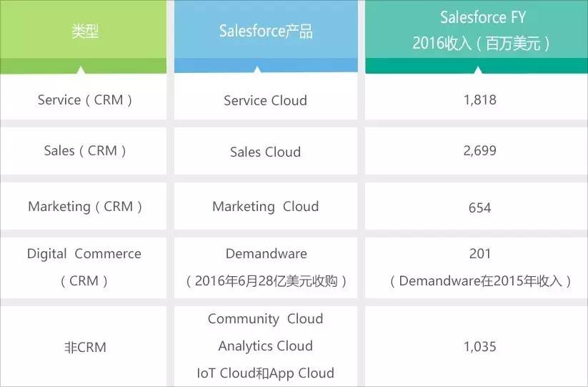588x387 pixels.
Task: Click the Marketing Cloud product cell
Action: [x=265, y=206]
